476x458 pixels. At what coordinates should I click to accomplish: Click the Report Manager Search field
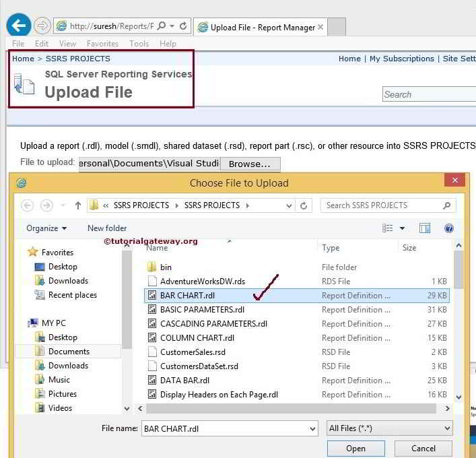pos(430,94)
